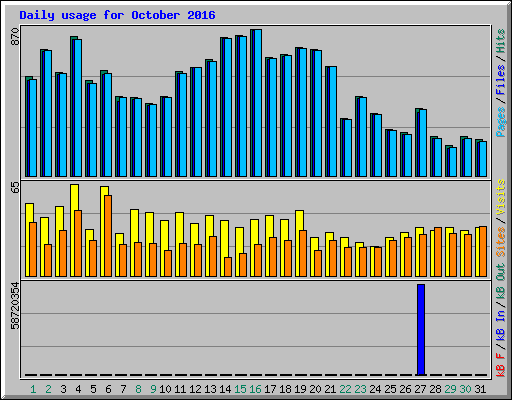Click day label 29 on x-axis
The height and width of the screenshot is (400, 512).
[x=450, y=389]
